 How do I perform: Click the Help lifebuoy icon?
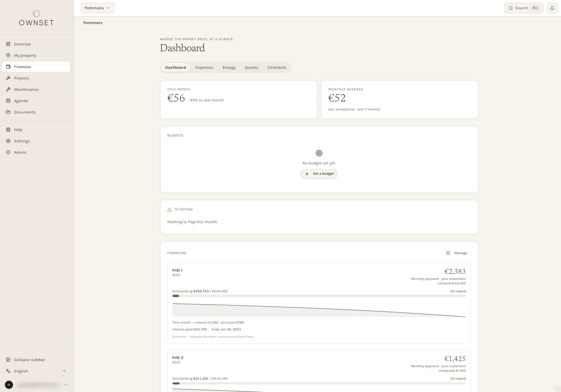[x=8, y=130]
